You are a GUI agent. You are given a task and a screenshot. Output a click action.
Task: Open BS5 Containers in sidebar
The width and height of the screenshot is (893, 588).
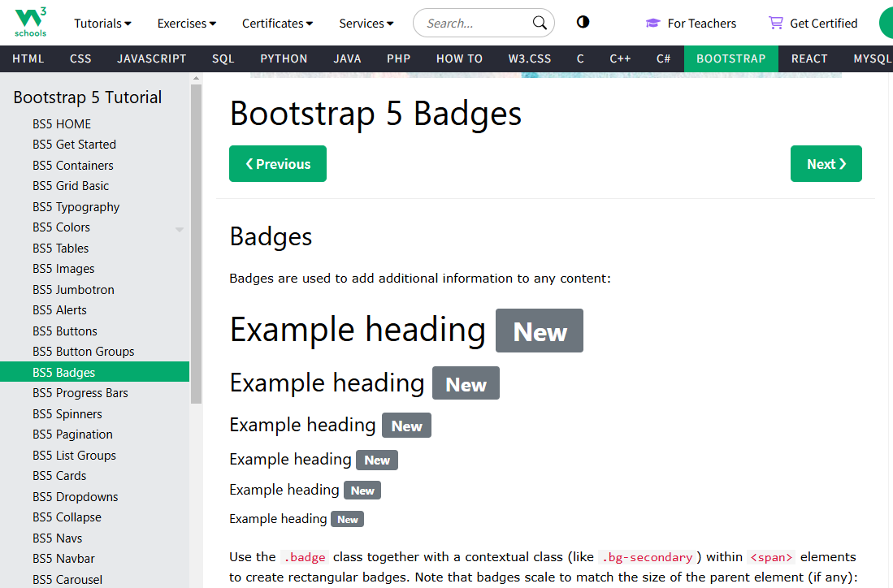[x=94, y=166]
